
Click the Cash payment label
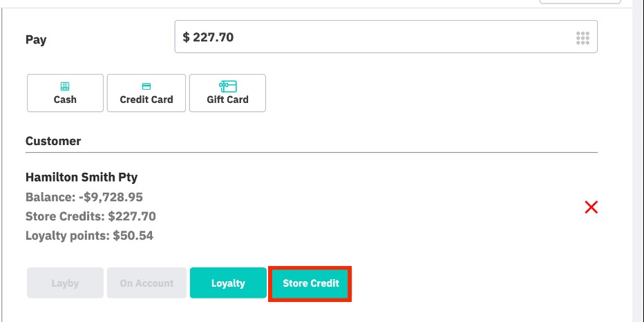tap(65, 100)
